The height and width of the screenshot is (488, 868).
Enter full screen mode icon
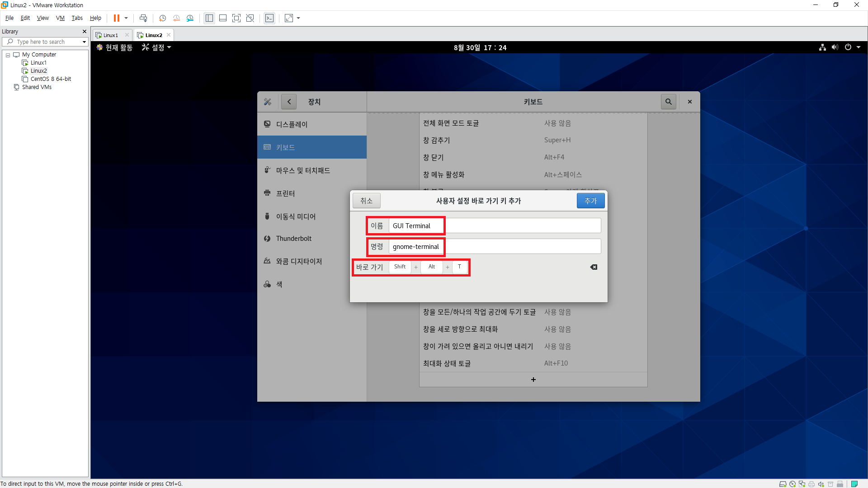(236, 18)
